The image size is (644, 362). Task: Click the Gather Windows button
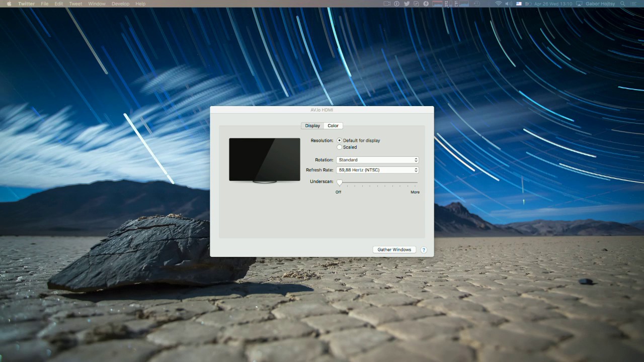pyautogui.click(x=394, y=250)
